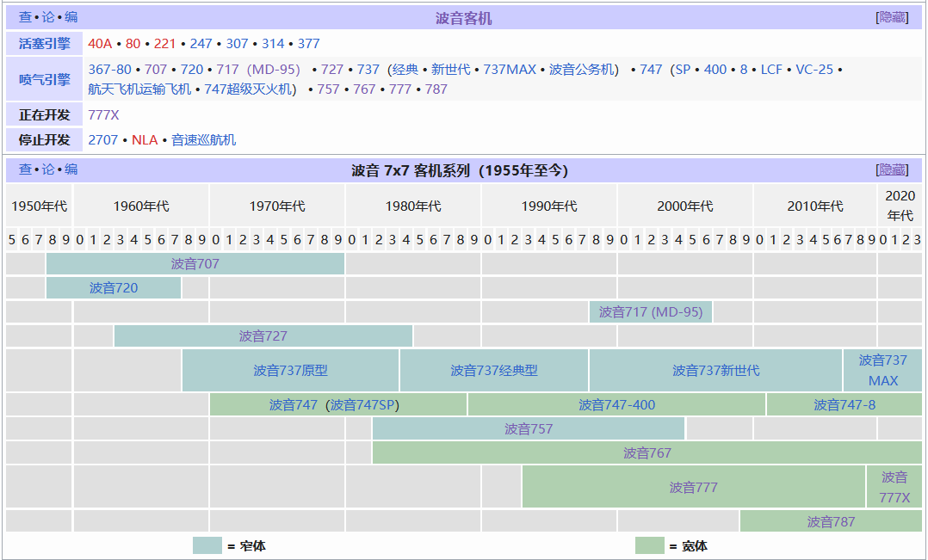Open the 新世代 link in 喷气引擎 row
928x560 pixels.
450,70
